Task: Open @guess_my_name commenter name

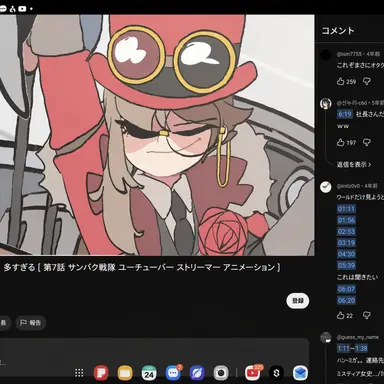Action: (x=358, y=337)
